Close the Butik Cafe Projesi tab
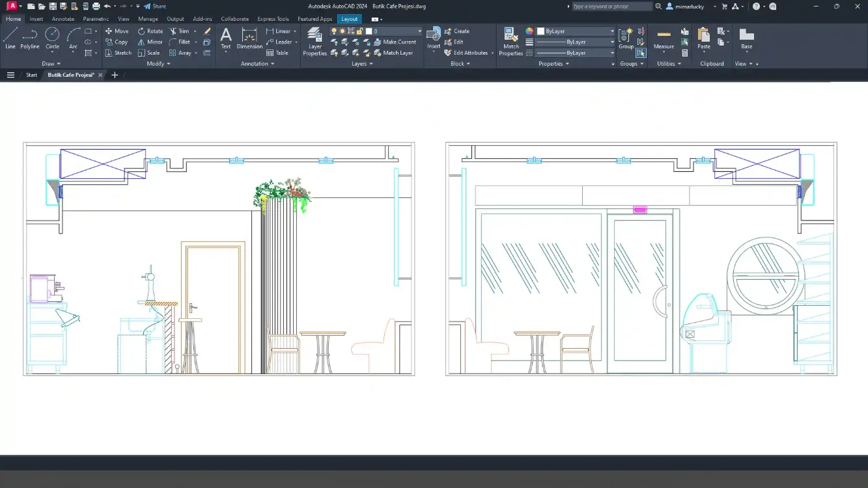868x488 pixels. (x=101, y=75)
